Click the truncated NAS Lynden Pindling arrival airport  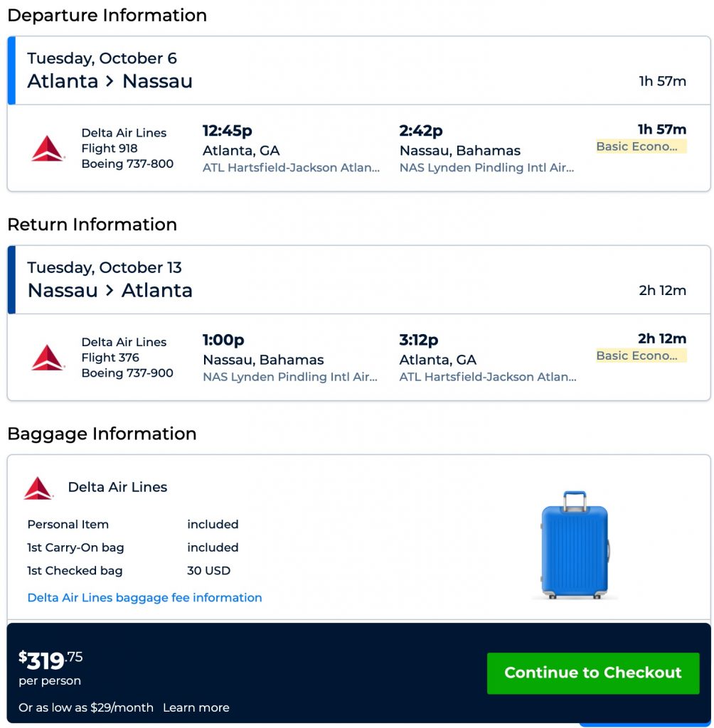tap(486, 168)
